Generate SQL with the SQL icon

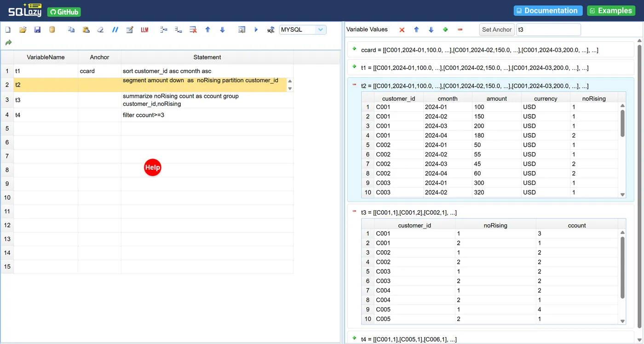click(271, 29)
